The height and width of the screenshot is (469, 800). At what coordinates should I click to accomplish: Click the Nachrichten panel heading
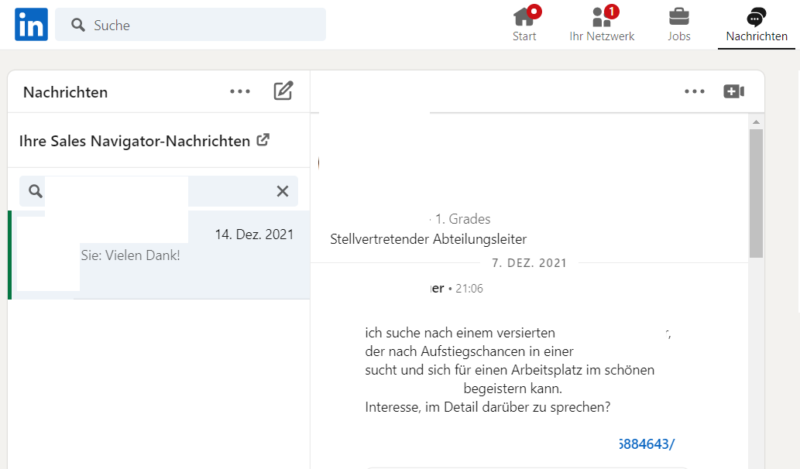click(x=65, y=92)
